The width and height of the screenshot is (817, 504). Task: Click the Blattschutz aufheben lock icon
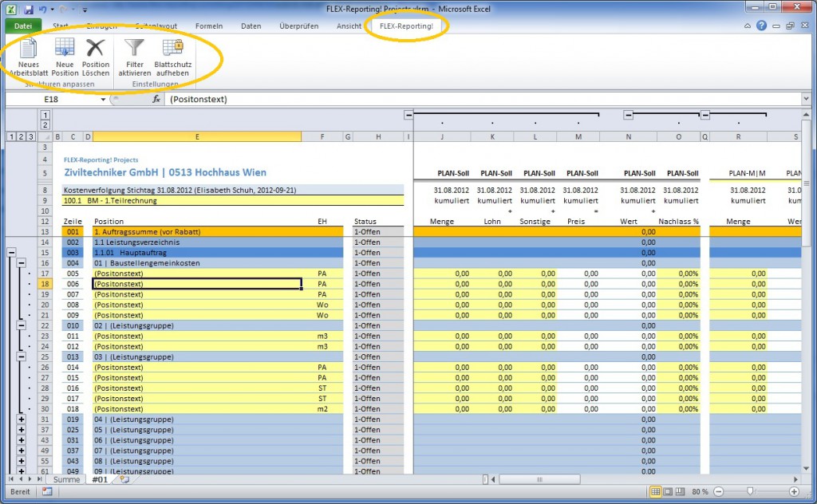coord(172,49)
